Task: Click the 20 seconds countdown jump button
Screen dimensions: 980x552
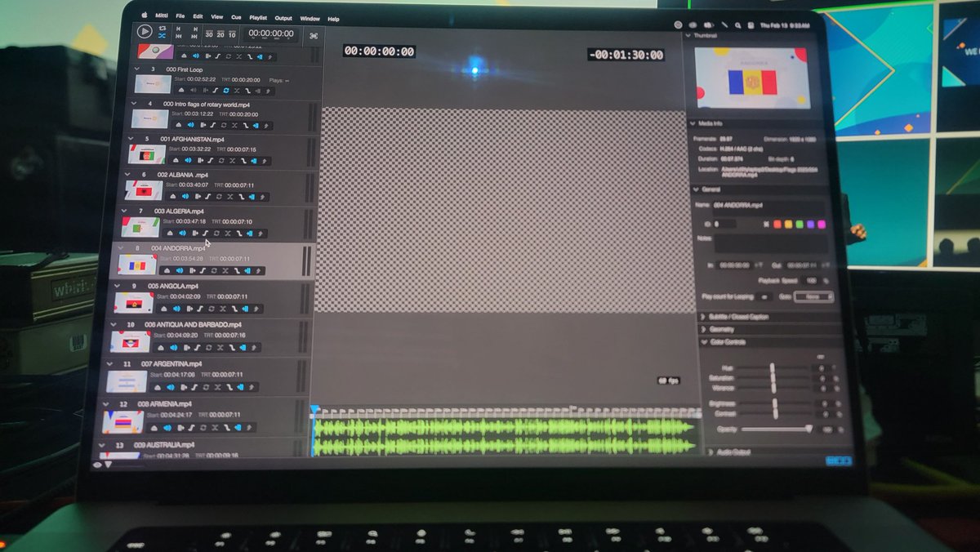Action: coord(220,34)
